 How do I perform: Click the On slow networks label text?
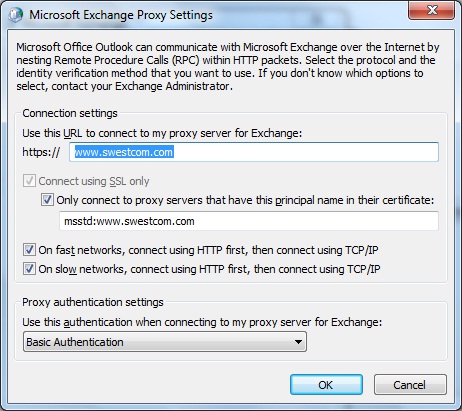[209, 269]
